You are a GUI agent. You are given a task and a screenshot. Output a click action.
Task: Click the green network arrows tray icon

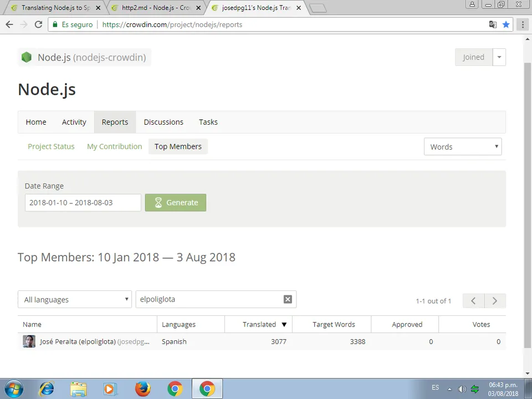pos(475,389)
